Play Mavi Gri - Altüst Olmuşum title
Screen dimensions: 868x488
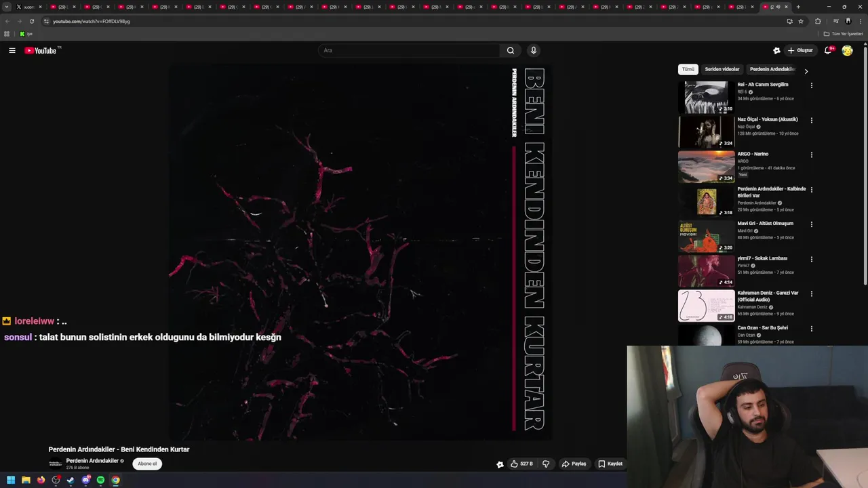pyautogui.click(x=765, y=224)
